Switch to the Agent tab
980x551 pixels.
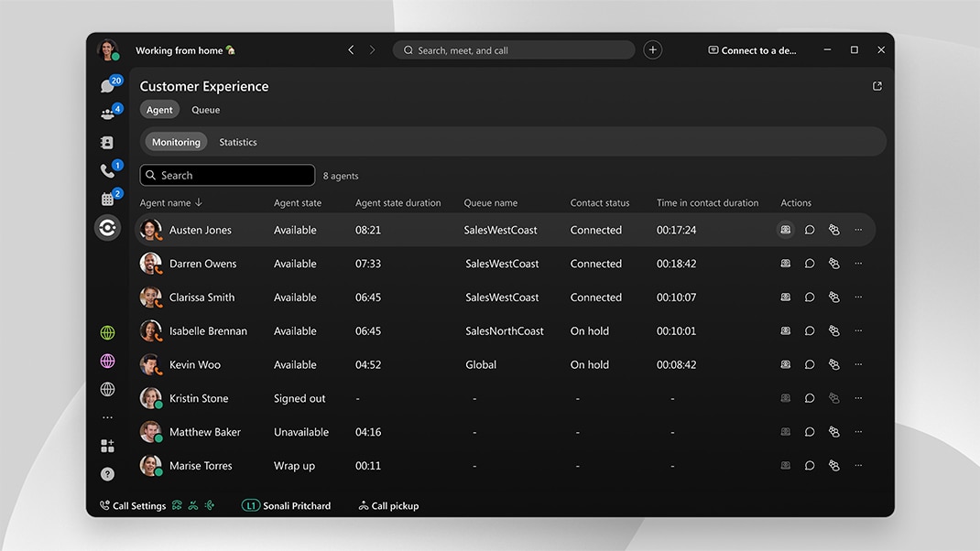(x=159, y=109)
